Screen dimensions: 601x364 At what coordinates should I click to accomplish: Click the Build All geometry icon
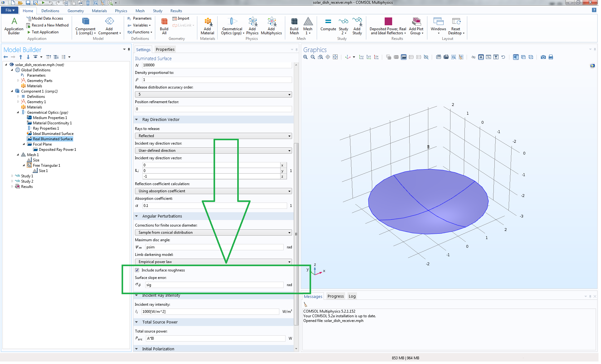[164, 22]
